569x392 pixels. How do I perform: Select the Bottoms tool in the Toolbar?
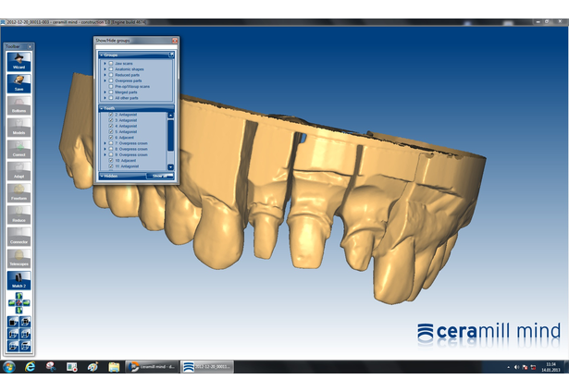pos(19,105)
